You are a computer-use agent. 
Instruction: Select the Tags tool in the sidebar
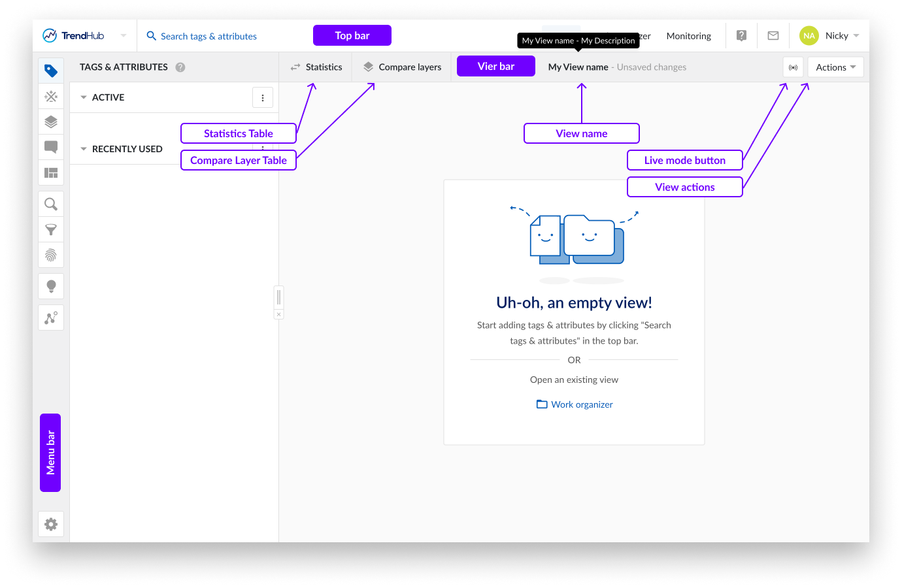coord(51,71)
